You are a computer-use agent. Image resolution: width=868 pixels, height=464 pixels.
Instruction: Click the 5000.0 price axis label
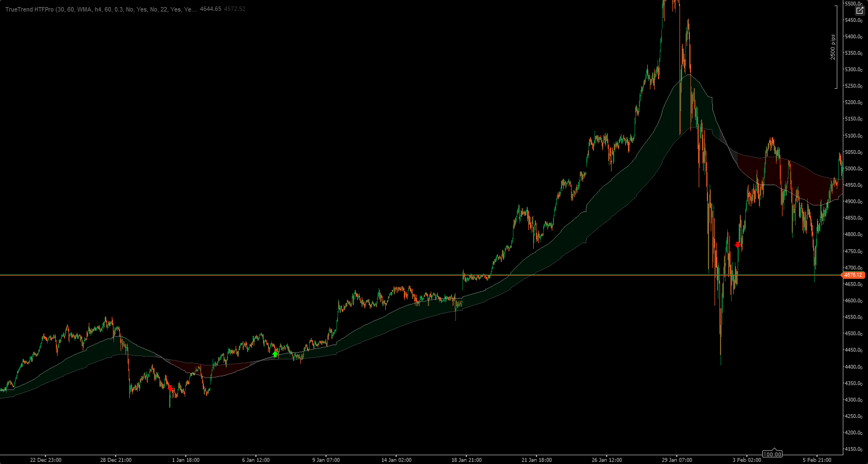point(854,169)
